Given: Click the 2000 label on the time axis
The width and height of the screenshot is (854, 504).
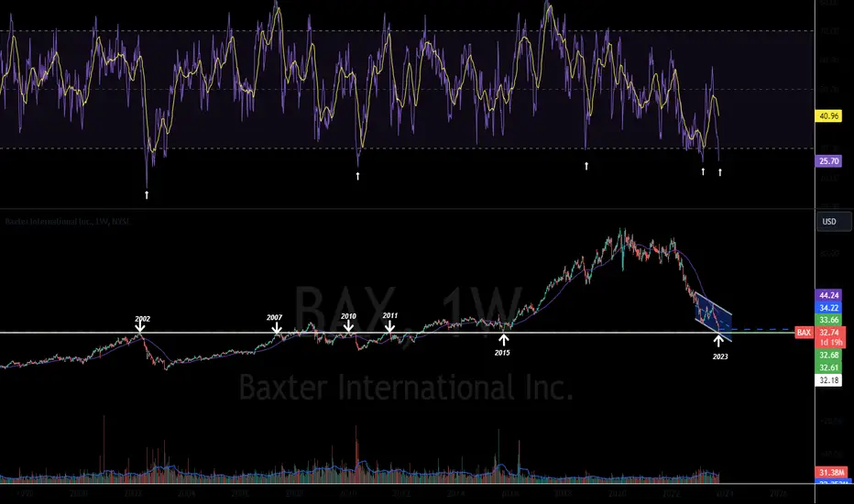Looking at the screenshot, I should tap(79, 494).
